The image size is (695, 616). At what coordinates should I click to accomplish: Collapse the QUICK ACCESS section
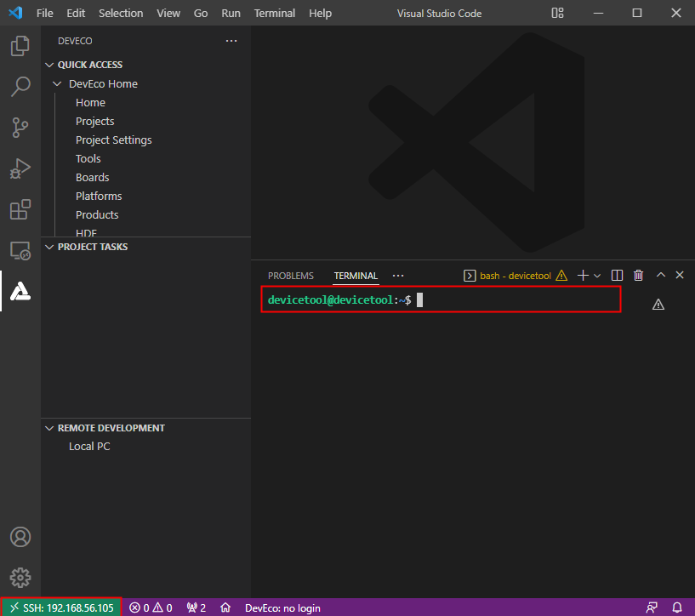click(x=49, y=65)
